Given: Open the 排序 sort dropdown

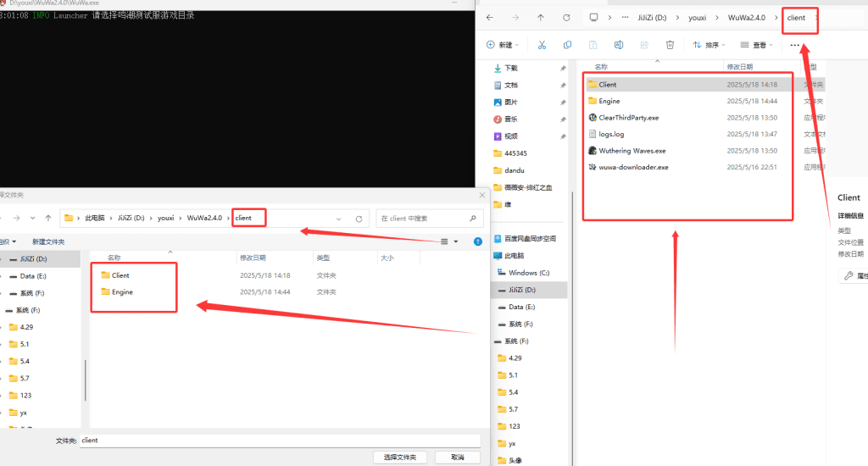Looking at the screenshot, I should pos(710,45).
